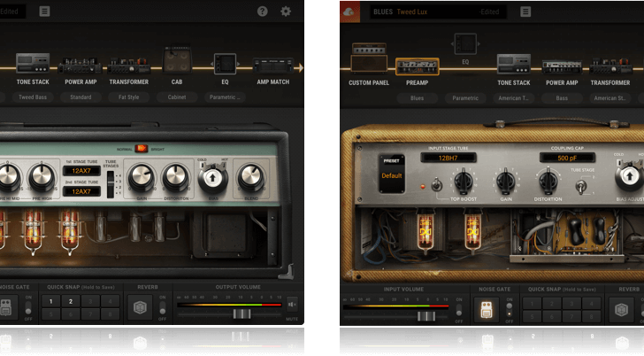Click the reverb cube icon in left window
The height and width of the screenshot is (356, 644).
[x=140, y=307]
